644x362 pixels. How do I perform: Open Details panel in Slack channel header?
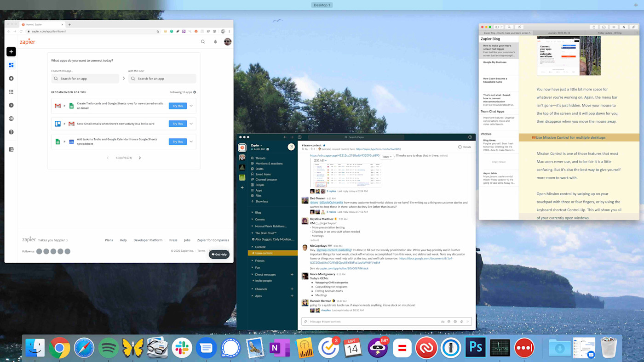pyautogui.click(x=465, y=147)
